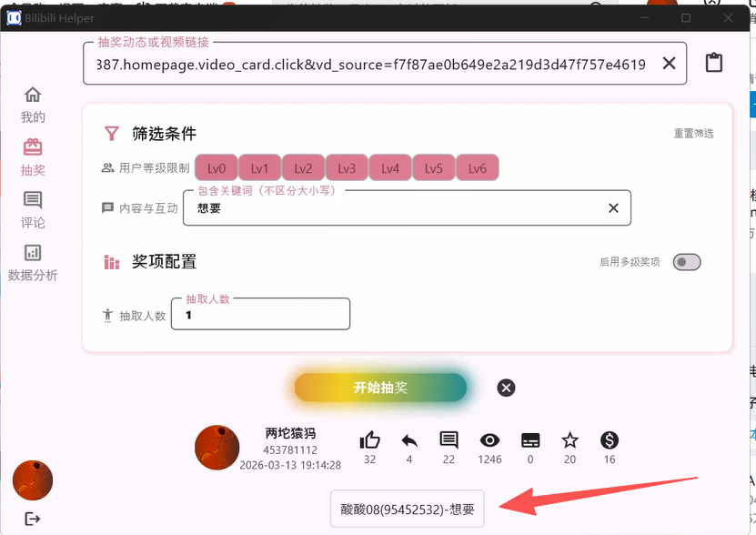The image size is (756, 535).
Task: Click the dollar charge icon showing 16
Action: 609,439
